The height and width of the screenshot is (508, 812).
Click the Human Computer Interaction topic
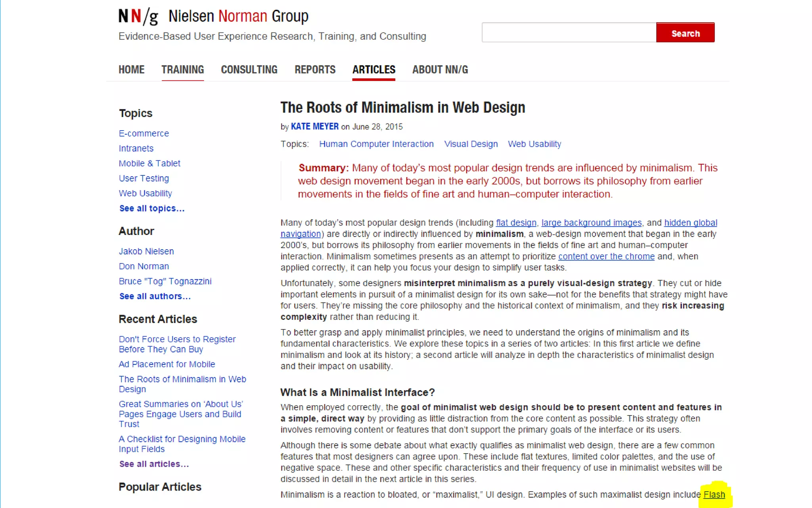pos(376,144)
